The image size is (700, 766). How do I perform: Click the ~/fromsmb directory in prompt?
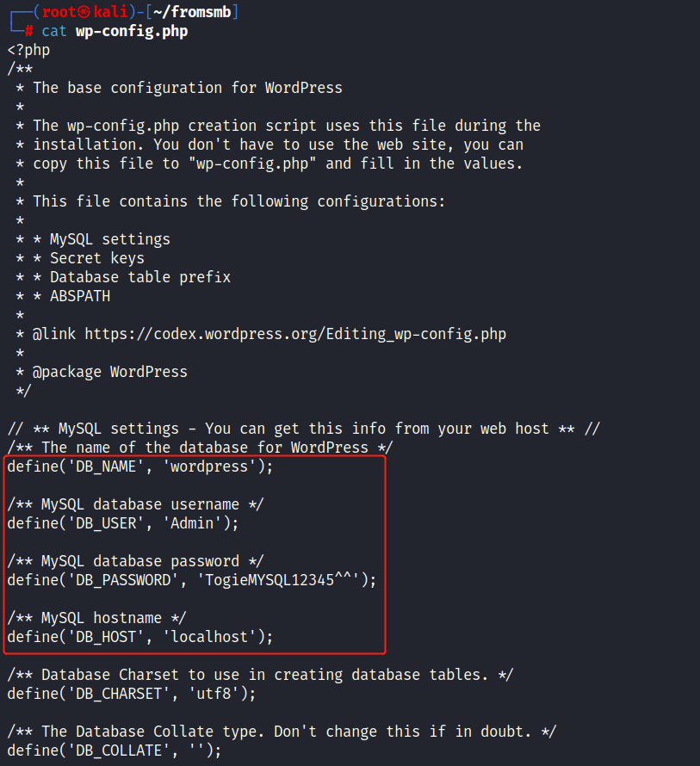[x=192, y=12]
